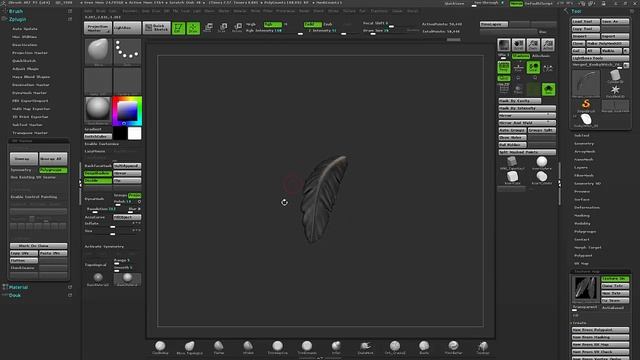
Task: Toggle Texture On in Texture Map
Action: [615, 278]
